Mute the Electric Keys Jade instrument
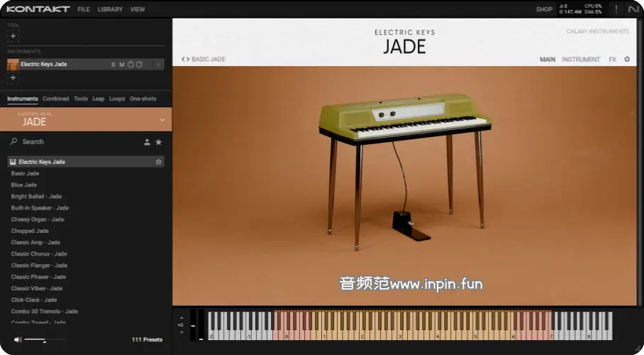644x355 pixels. (121, 65)
